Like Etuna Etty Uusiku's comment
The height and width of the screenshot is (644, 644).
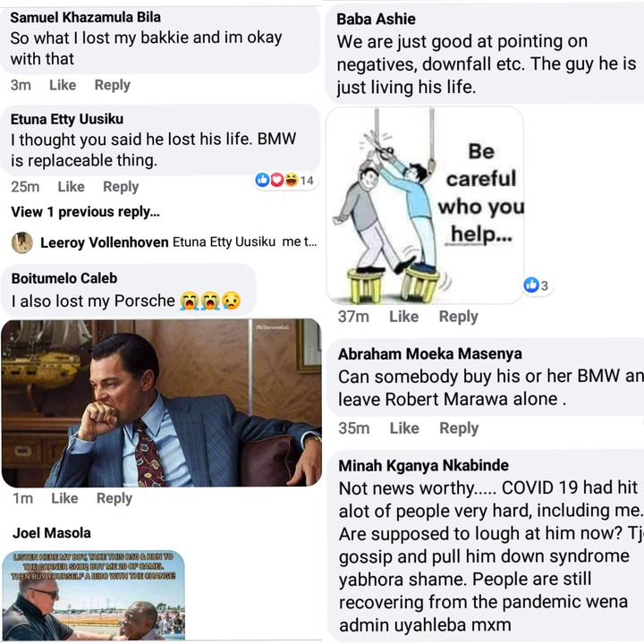click(71, 186)
